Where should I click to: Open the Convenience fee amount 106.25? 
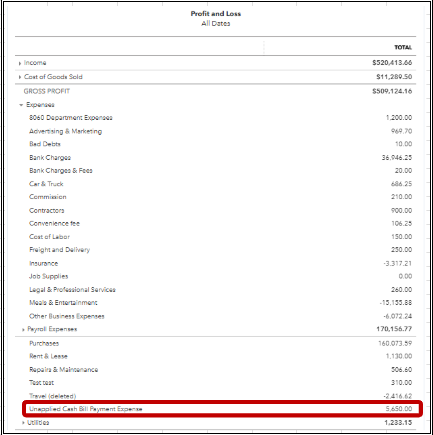401,223
